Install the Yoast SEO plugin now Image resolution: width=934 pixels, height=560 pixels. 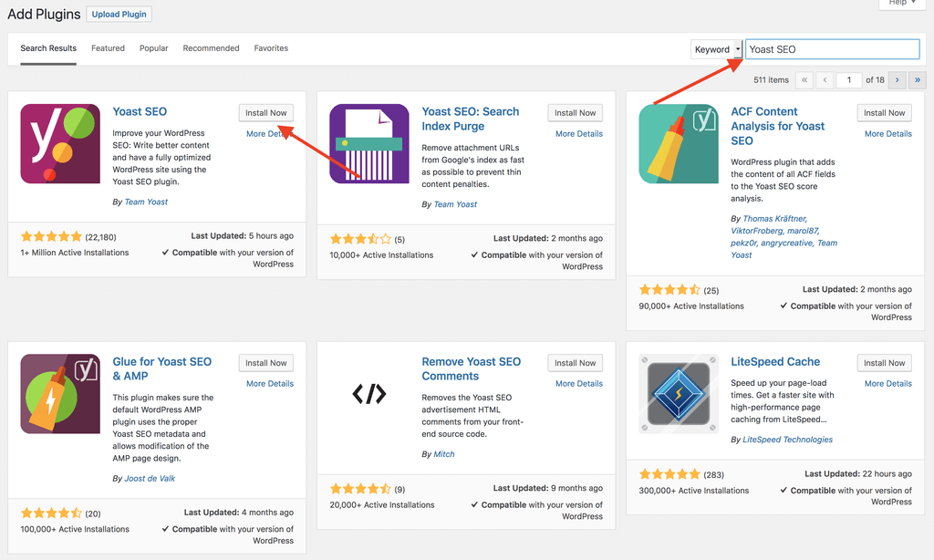(x=266, y=112)
